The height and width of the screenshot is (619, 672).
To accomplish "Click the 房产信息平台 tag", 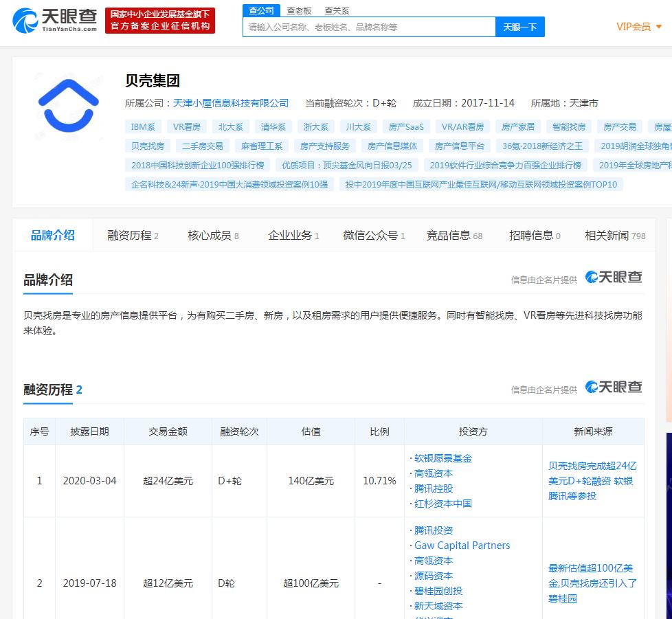I will coord(460,146).
